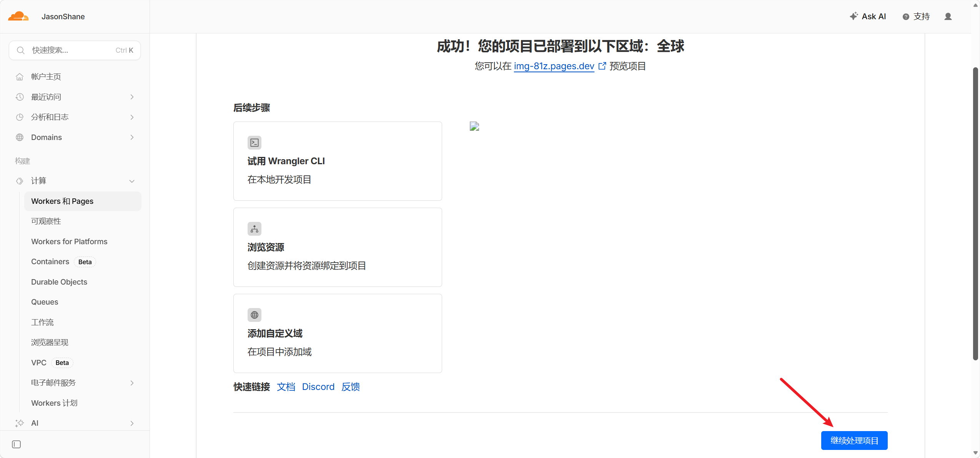Click the globe icon on custom domain card
Screen dimensions: 980x458
click(254, 315)
